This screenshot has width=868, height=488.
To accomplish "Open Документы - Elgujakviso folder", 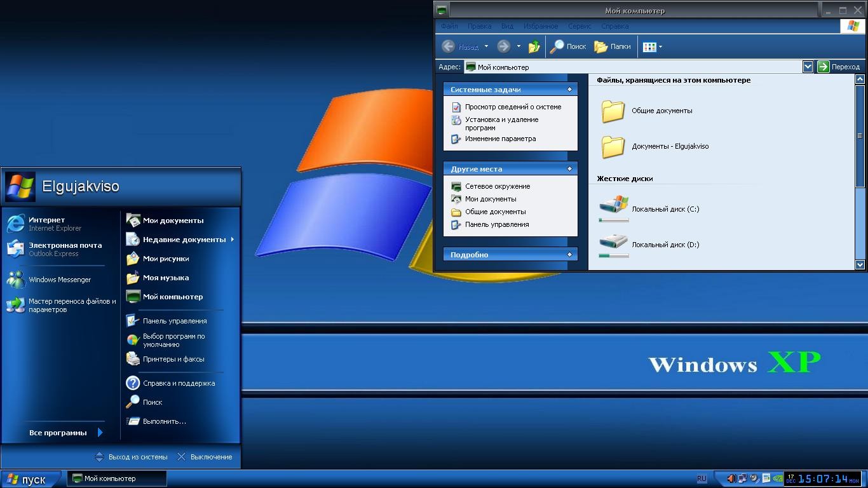I will tap(654, 146).
